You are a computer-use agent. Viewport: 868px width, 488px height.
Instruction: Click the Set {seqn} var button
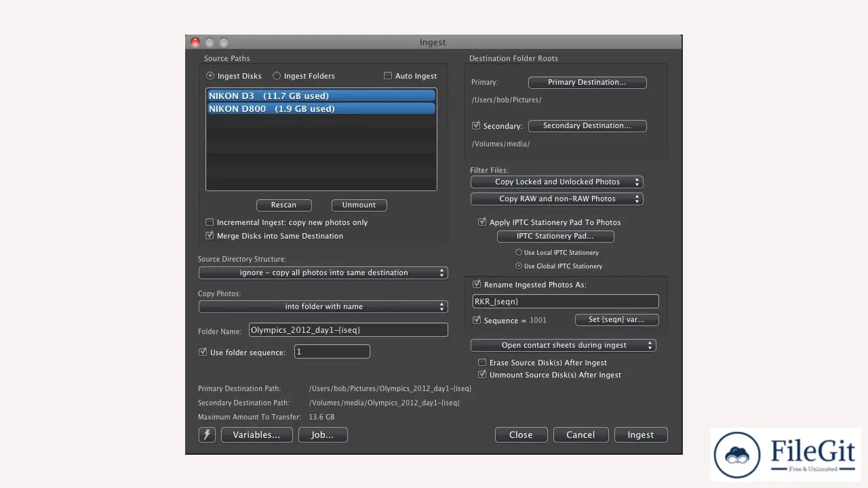pyautogui.click(x=616, y=319)
